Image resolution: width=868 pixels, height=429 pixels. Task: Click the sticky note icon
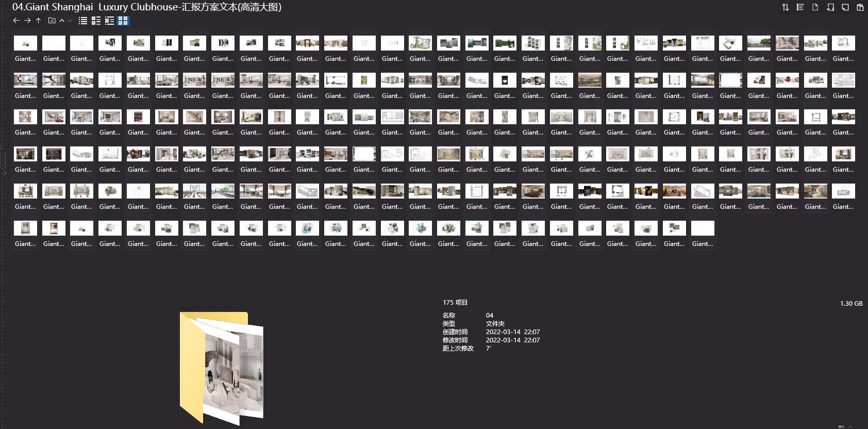coord(845,7)
